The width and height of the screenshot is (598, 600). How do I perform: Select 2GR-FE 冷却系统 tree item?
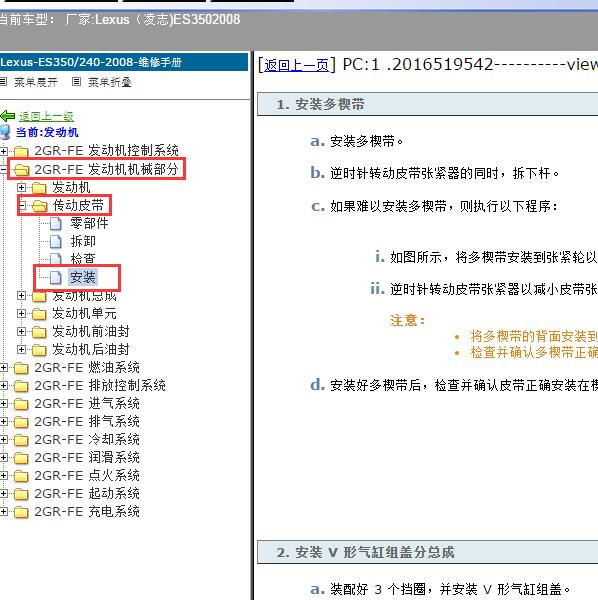click(87, 439)
